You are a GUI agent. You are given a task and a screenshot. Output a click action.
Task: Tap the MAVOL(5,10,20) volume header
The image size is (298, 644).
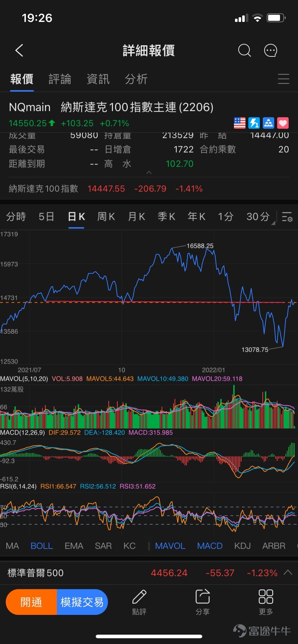24,379
